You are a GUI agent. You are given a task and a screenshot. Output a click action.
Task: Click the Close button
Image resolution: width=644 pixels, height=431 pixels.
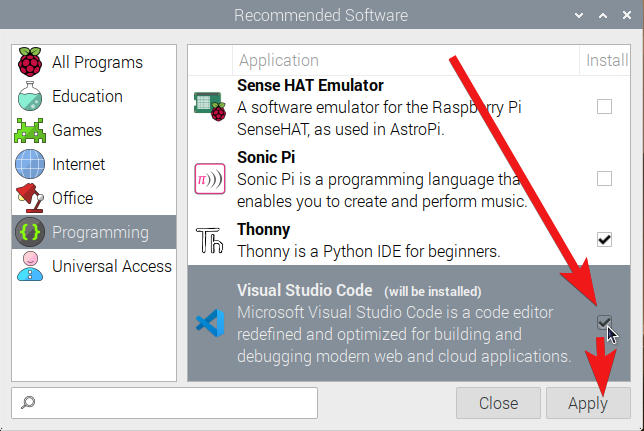coord(498,403)
